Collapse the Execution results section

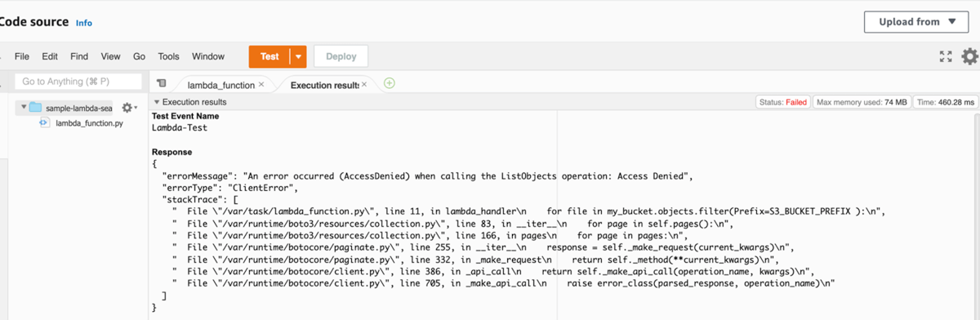(x=157, y=102)
